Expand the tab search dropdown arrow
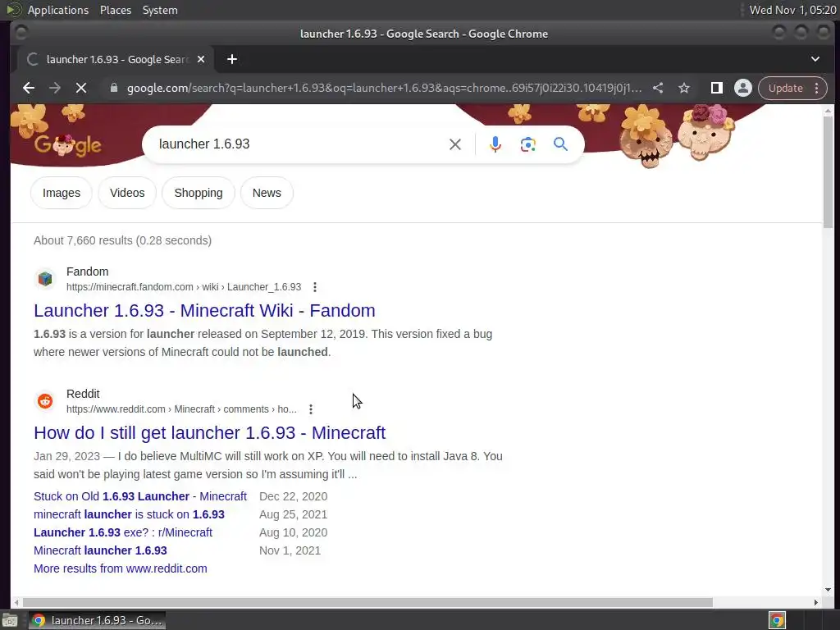The width and height of the screenshot is (840, 630). coord(815,59)
